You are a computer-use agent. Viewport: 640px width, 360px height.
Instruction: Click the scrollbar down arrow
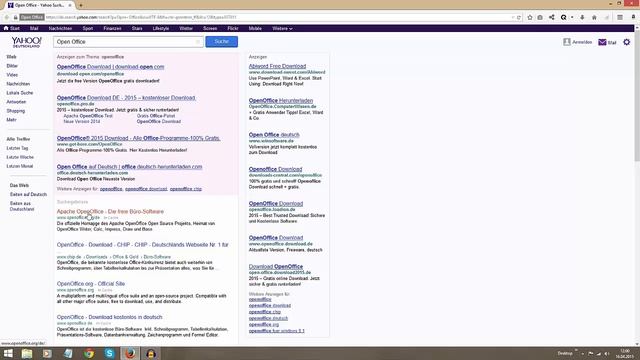tap(637, 344)
